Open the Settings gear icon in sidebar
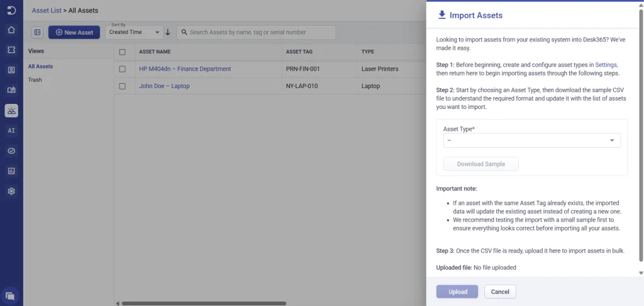644x306 pixels. [x=11, y=191]
